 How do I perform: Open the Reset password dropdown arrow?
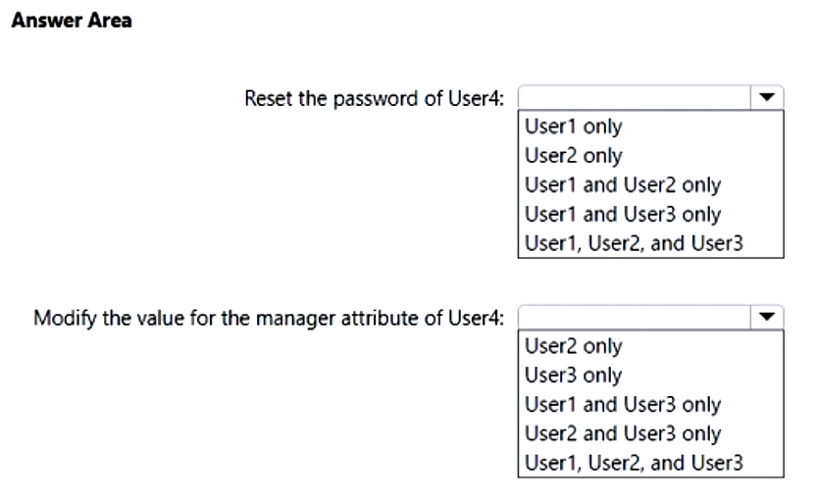pos(767,98)
